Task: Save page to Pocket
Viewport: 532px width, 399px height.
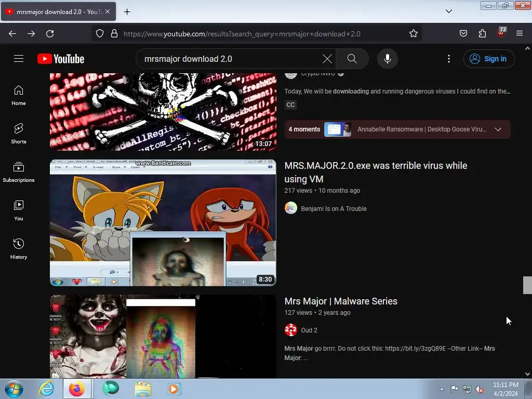Action: [x=463, y=34]
